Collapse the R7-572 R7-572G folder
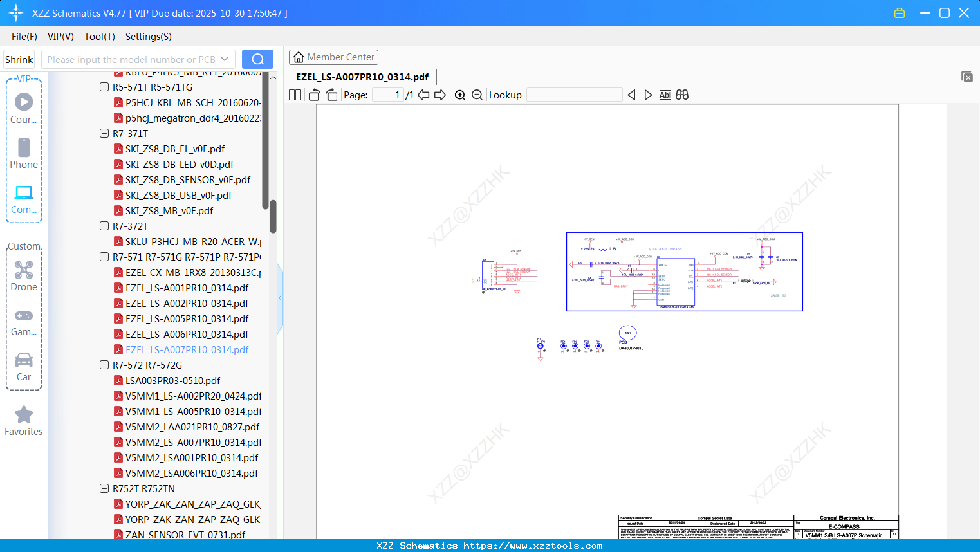Image resolution: width=980 pixels, height=552 pixels. pos(104,365)
